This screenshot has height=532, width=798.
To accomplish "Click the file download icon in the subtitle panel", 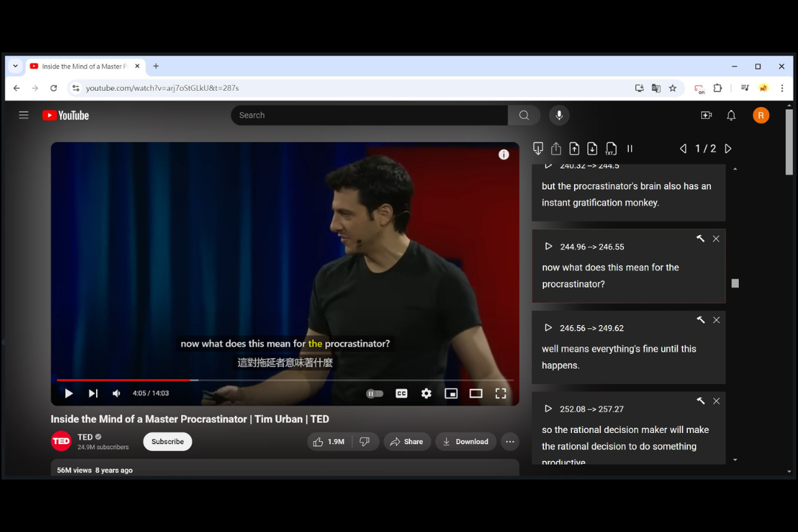I will pyautogui.click(x=592, y=148).
